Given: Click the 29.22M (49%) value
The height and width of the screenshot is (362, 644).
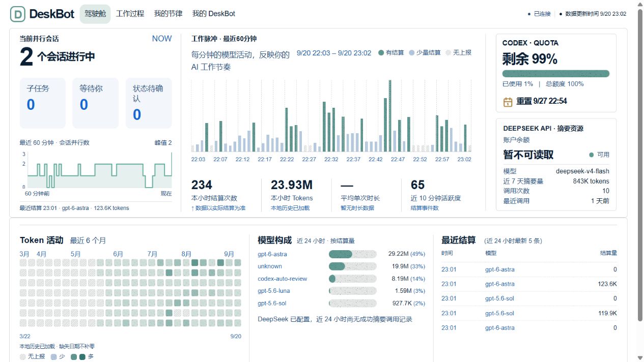Looking at the screenshot, I should pos(406,254).
